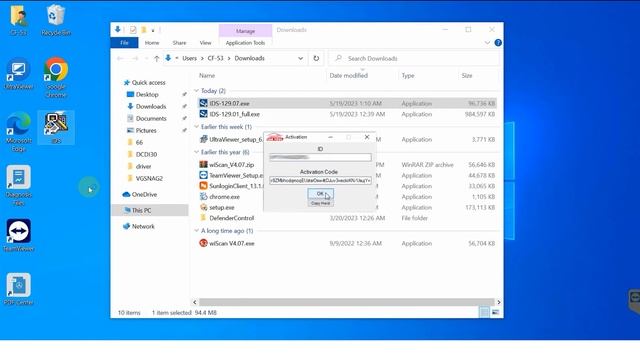Launch Google Chrome from the desktop

pos(56,78)
